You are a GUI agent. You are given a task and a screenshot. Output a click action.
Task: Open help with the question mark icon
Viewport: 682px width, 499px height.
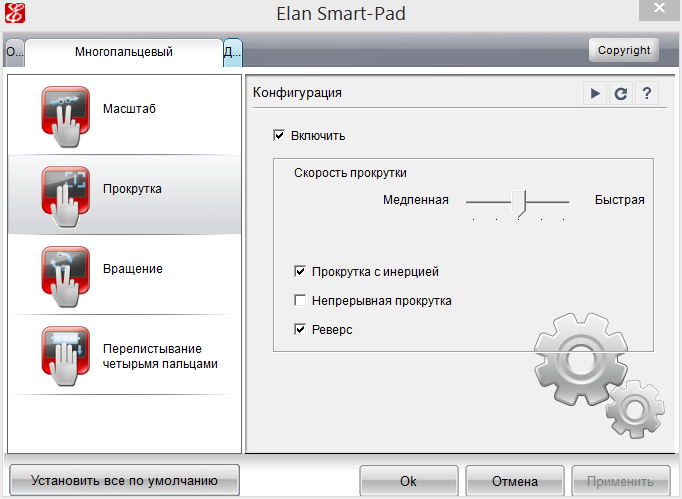pos(647,93)
